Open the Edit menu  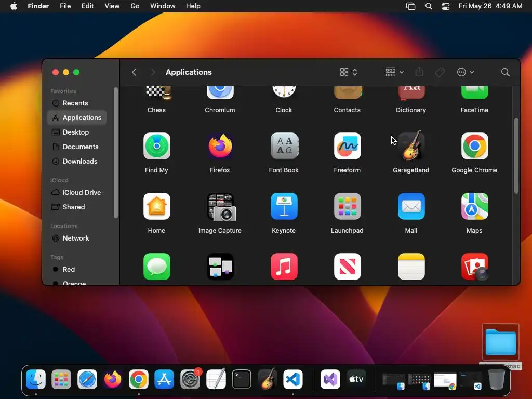(87, 6)
